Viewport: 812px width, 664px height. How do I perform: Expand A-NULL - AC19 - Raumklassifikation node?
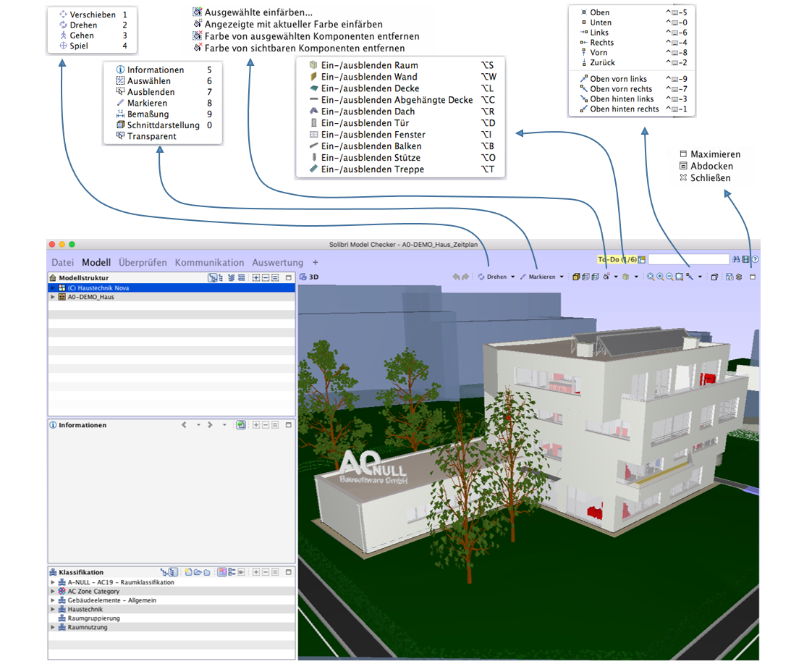point(53,583)
